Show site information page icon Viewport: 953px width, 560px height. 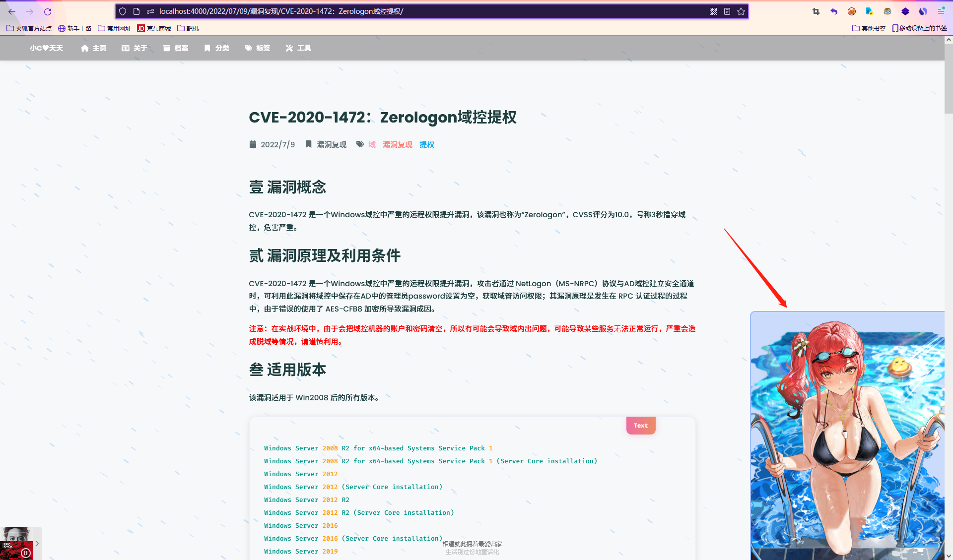[136, 11]
